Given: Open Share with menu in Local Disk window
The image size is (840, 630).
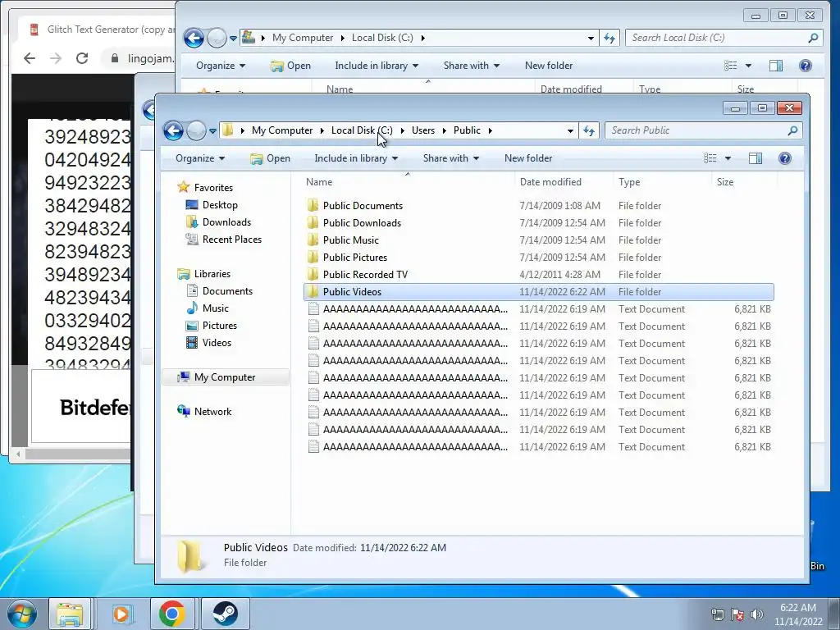Looking at the screenshot, I should (x=472, y=66).
